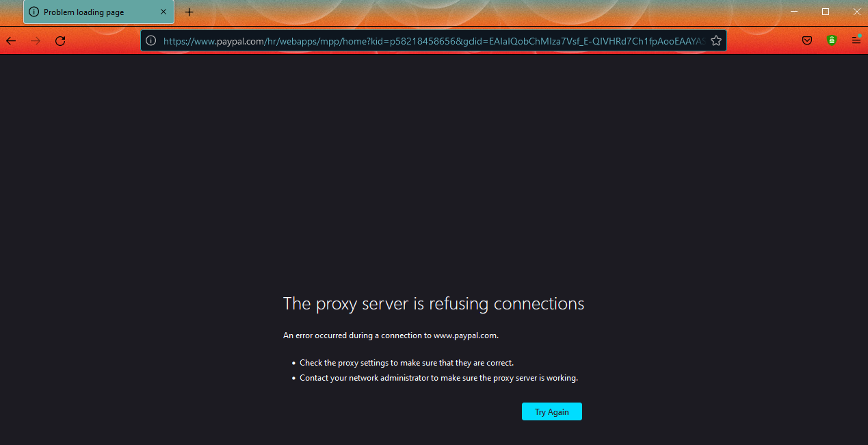Select the Problem loading page tab

[98, 12]
